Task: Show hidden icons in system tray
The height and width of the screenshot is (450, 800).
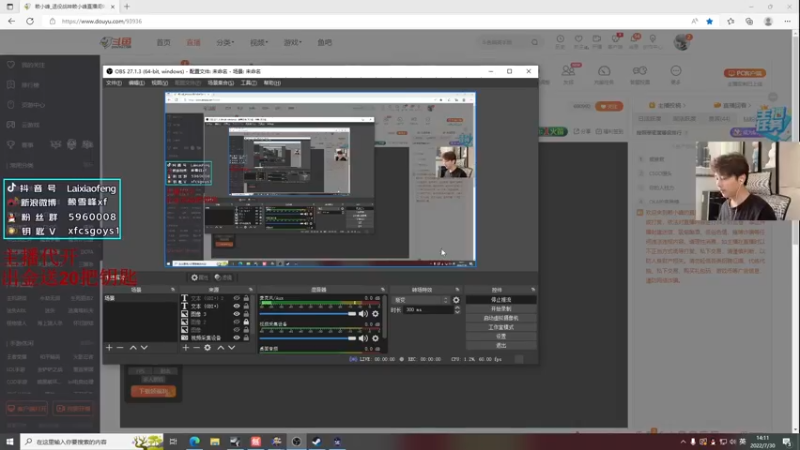Action: 683,442
